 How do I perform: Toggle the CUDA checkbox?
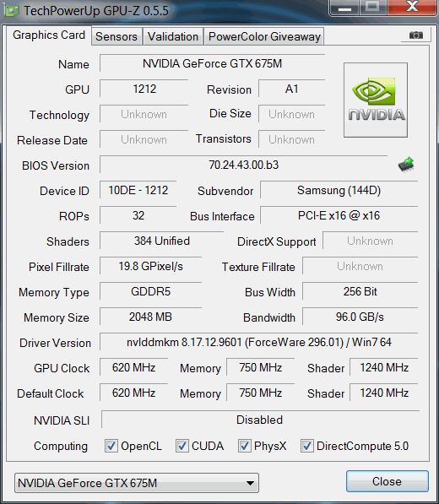182,446
